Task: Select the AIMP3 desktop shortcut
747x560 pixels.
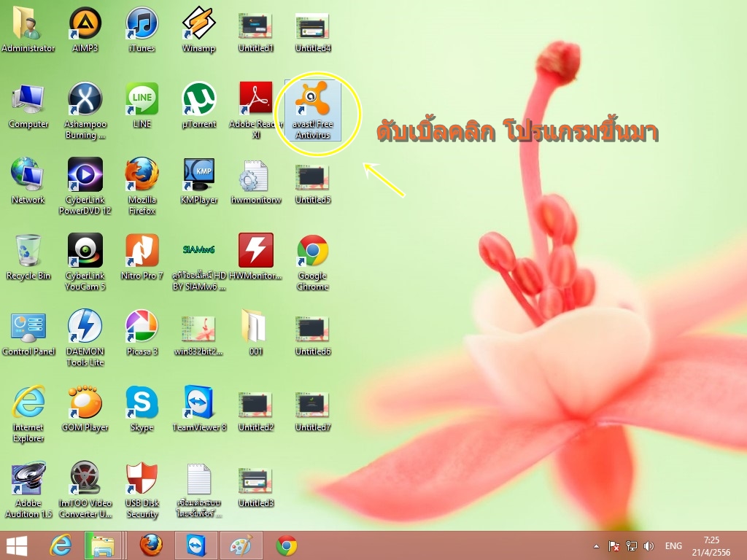Action: coord(85,28)
